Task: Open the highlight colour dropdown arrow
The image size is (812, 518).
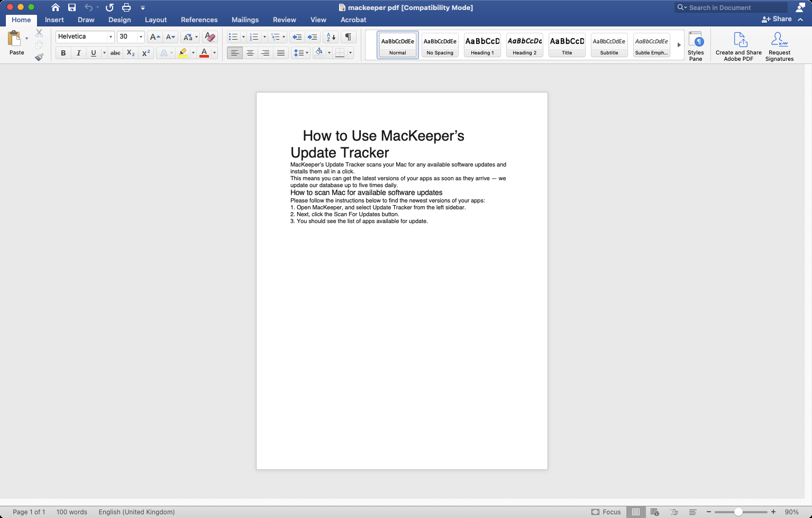Action: (193, 53)
